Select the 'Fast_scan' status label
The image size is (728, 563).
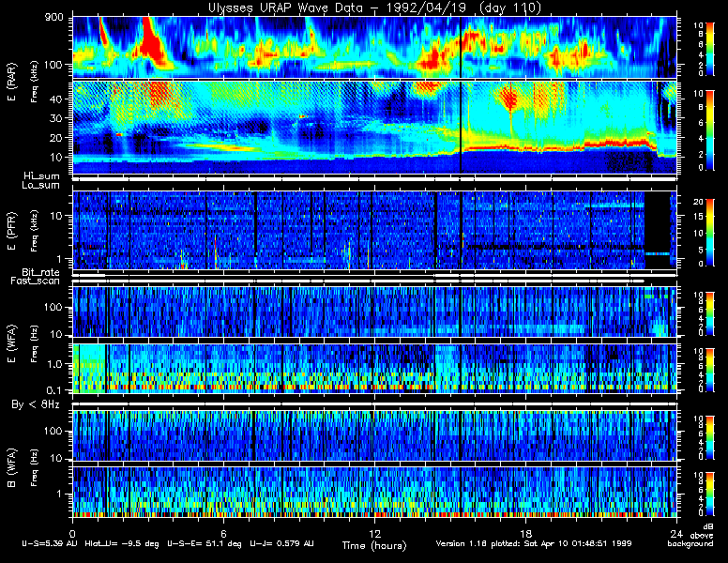(36, 281)
